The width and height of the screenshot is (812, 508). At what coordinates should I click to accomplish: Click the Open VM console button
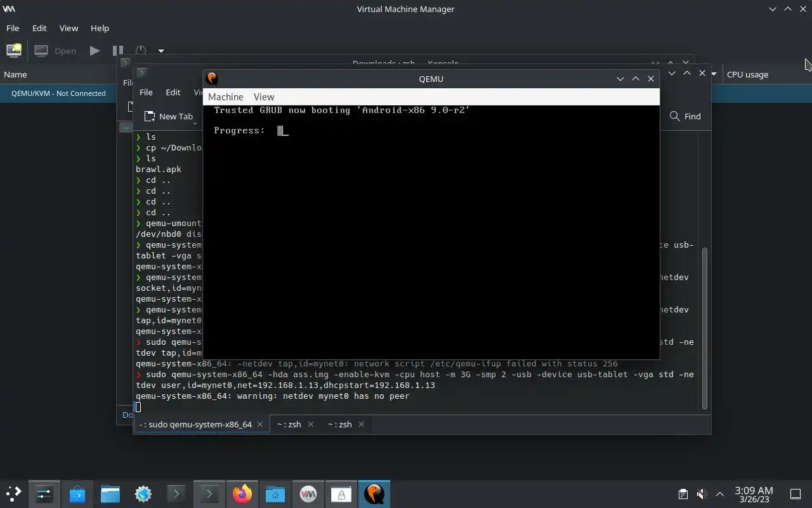tap(55, 51)
